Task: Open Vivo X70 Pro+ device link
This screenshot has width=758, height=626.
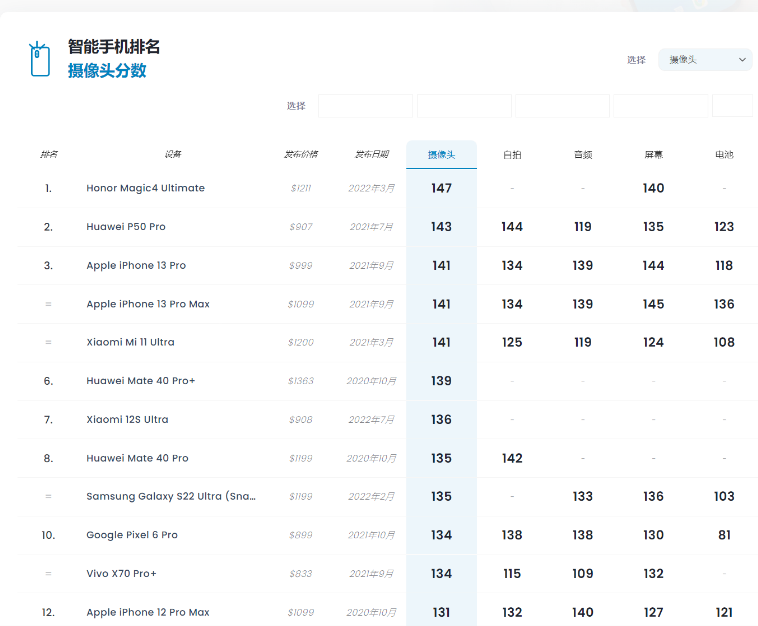Action: pos(121,574)
